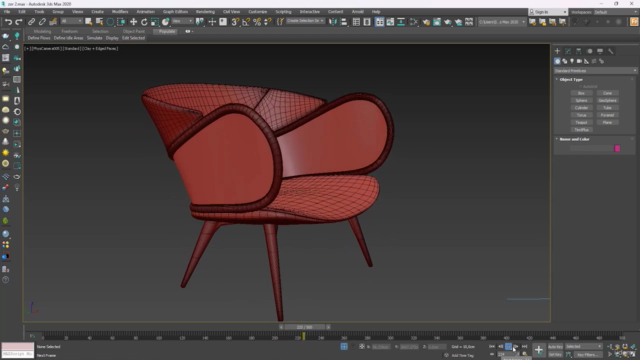Collapse the Object Type rollout

(571, 80)
